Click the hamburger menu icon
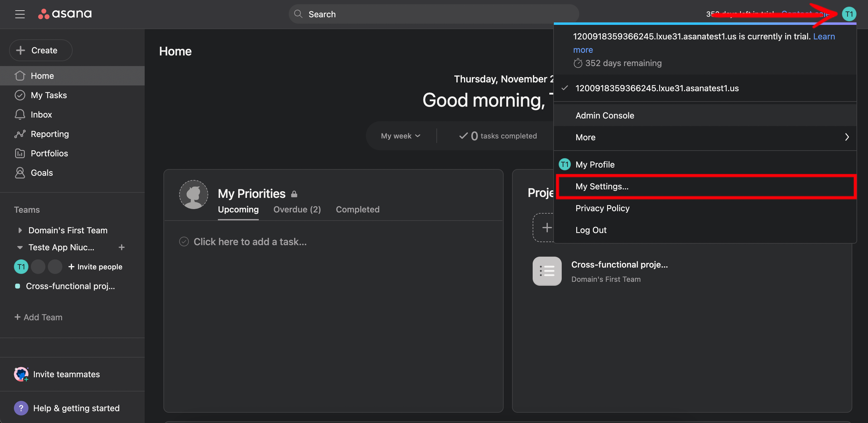868x423 pixels. [20, 14]
